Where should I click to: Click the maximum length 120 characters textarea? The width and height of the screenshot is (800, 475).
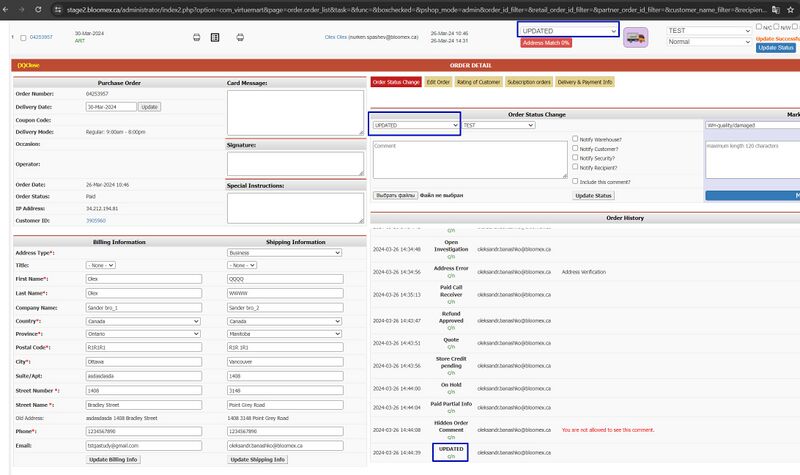[753, 160]
